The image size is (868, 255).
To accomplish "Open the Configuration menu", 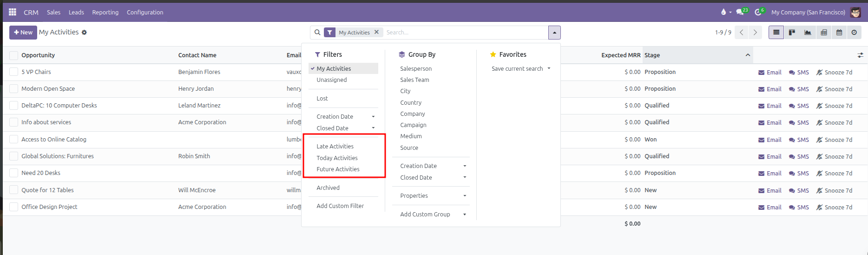I will (x=145, y=12).
